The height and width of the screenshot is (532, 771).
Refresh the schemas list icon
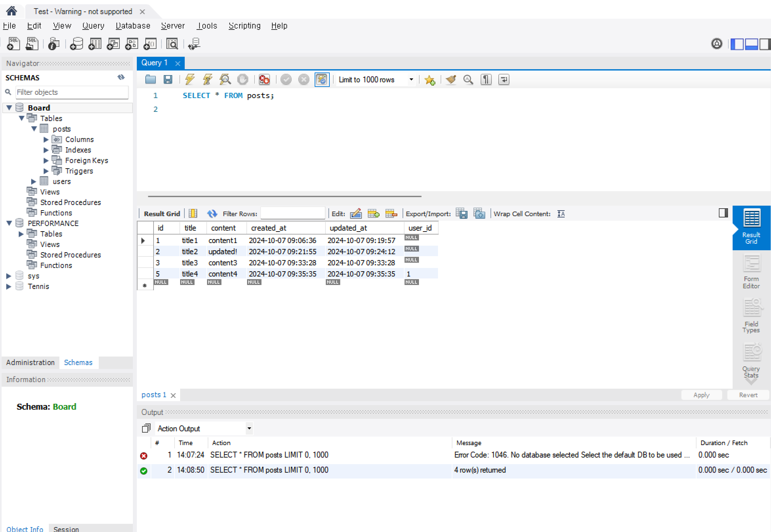pyautogui.click(x=121, y=78)
